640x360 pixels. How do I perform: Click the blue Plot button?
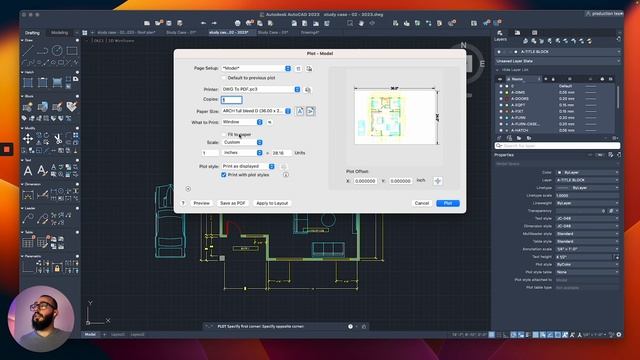(448, 203)
